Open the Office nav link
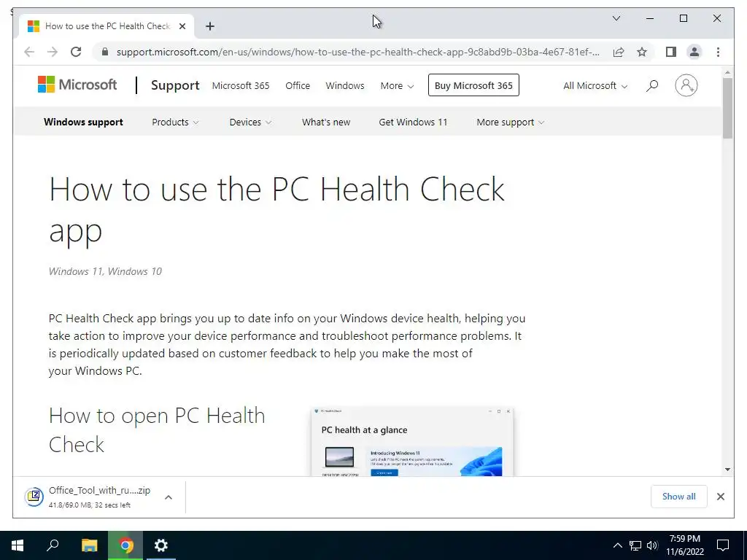Viewport: 747px width, 560px height. [298, 86]
